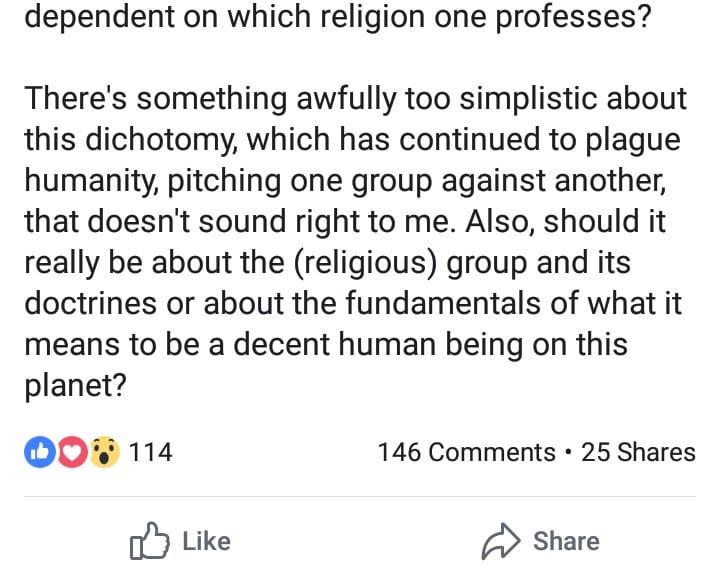Click the red Love heart reaction icon
This screenshot has width=720, height=579.
[72, 452]
